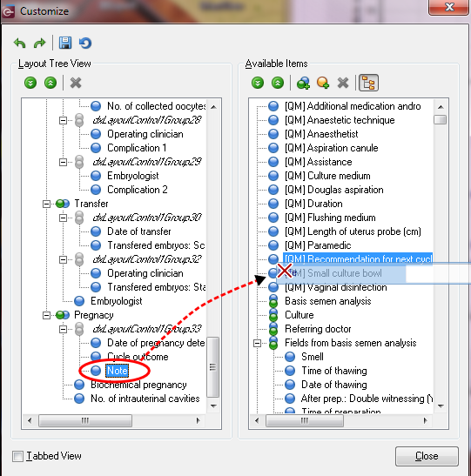
Task: Click delete X icon in Layout Tree View
Action: tap(76, 83)
